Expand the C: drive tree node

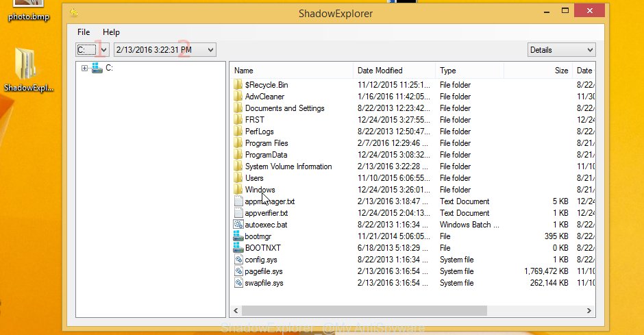(84, 68)
